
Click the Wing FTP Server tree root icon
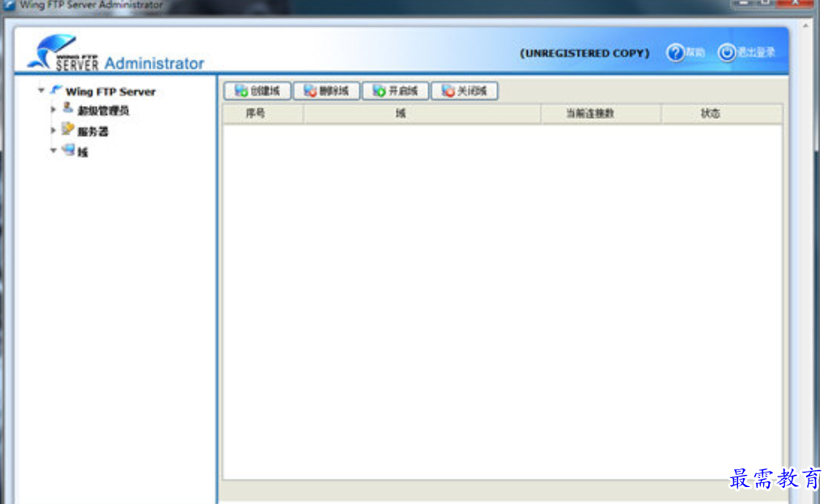pos(56,90)
